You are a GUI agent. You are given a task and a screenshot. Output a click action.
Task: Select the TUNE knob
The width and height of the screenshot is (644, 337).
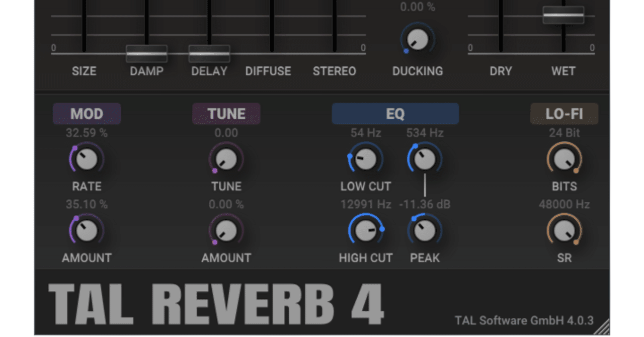225,158
